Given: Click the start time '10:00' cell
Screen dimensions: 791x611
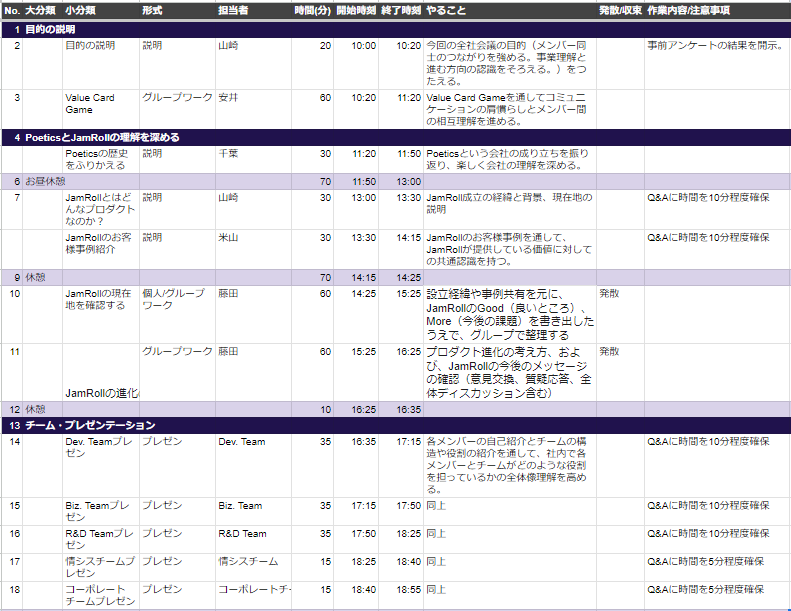Looking at the screenshot, I should click(356, 64).
